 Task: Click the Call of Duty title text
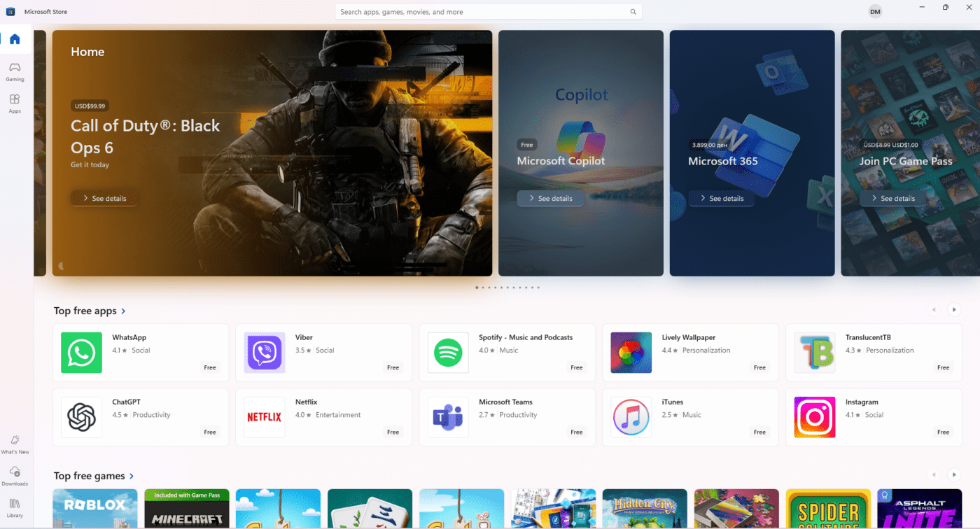point(146,136)
